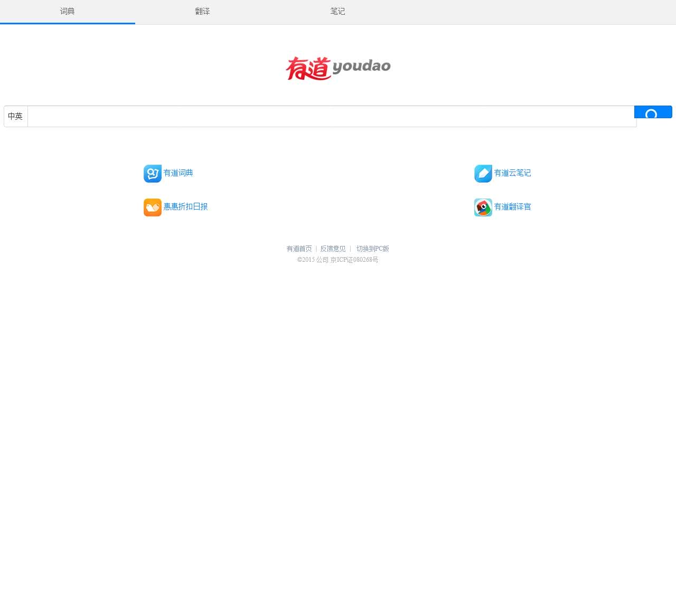Click the ©2015 公司 京ICP证080268号 copyright text
The image size is (676, 616).
(x=338, y=260)
